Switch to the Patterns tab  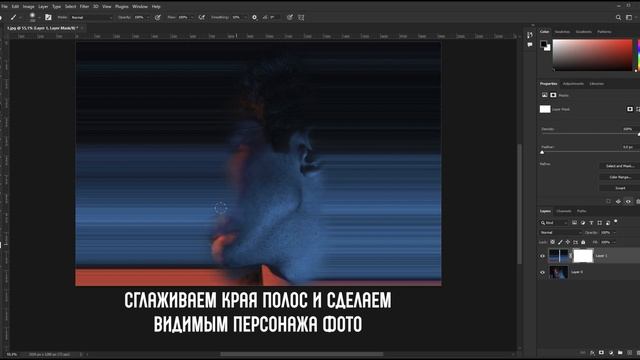click(x=604, y=31)
